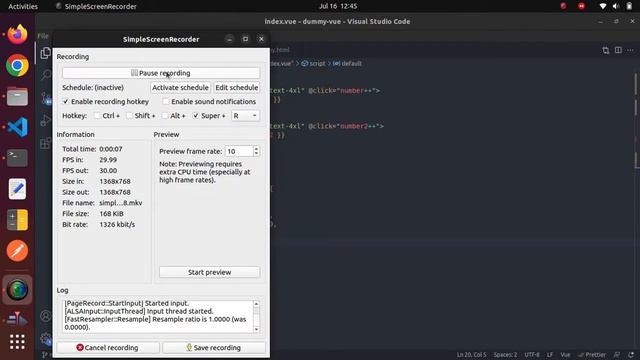640x360 pixels.
Task: Open Activities overview
Action: (x=23, y=6)
